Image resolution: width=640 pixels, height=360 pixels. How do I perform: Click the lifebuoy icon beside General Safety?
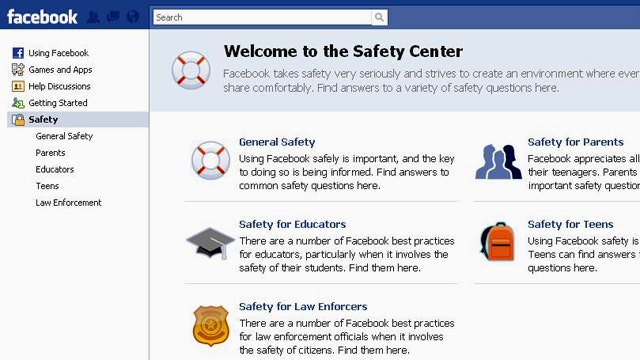[211, 160]
